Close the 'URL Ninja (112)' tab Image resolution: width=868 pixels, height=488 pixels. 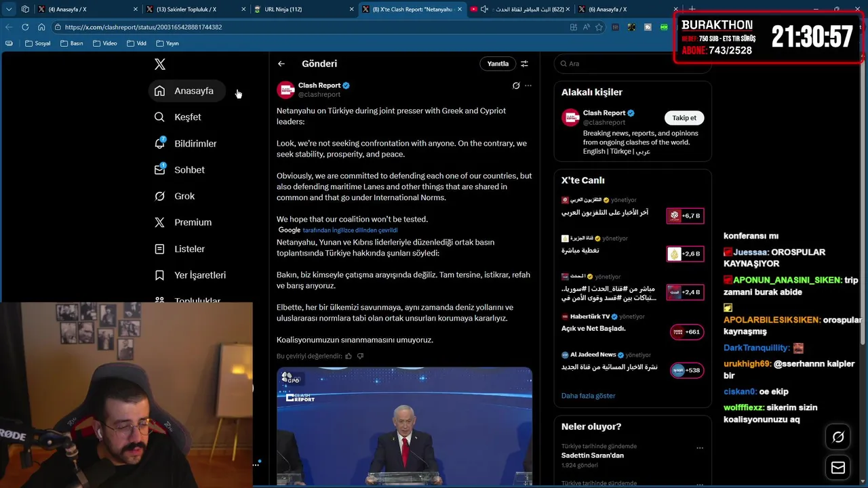(352, 9)
